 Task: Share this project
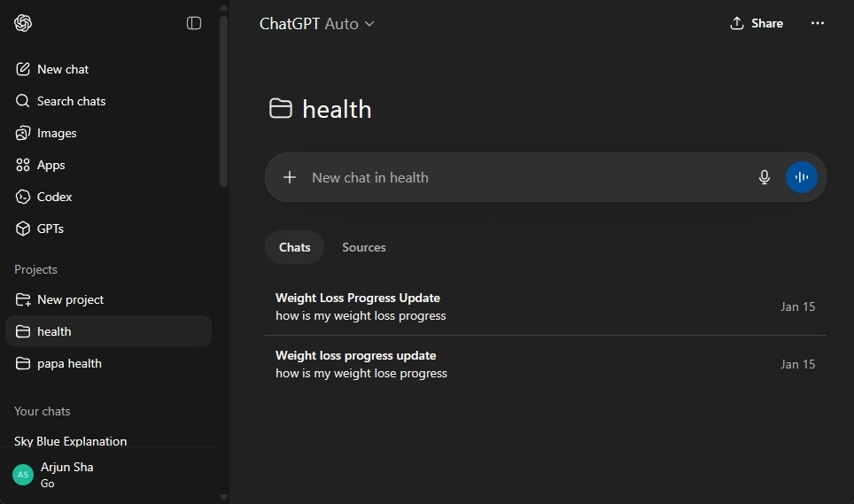(x=756, y=23)
